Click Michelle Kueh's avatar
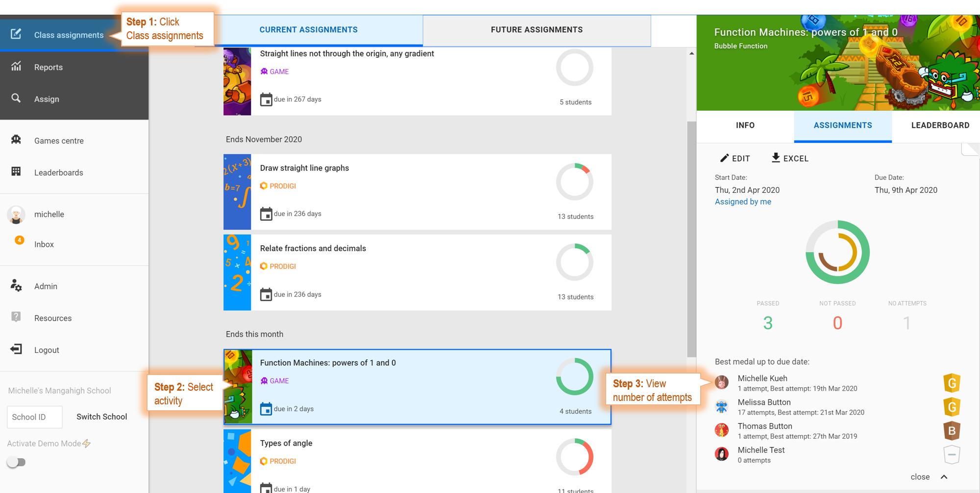The image size is (980, 493). [722, 382]
